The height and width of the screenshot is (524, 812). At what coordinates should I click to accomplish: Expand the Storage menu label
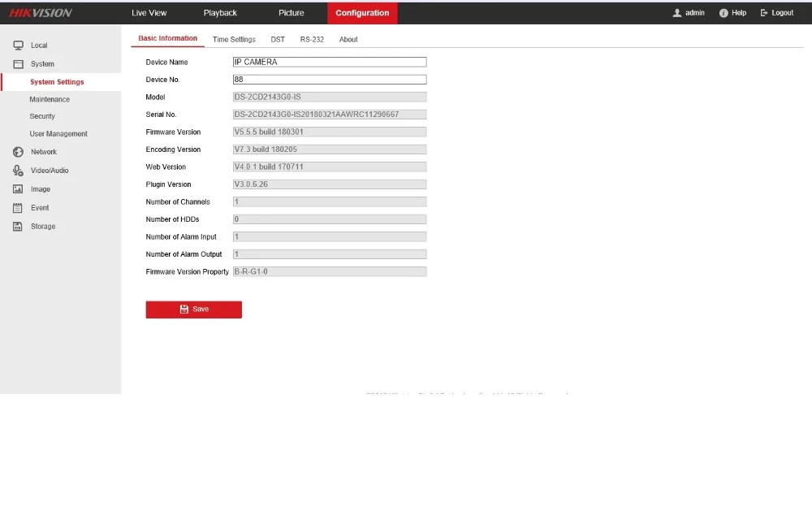click(43, 227)
